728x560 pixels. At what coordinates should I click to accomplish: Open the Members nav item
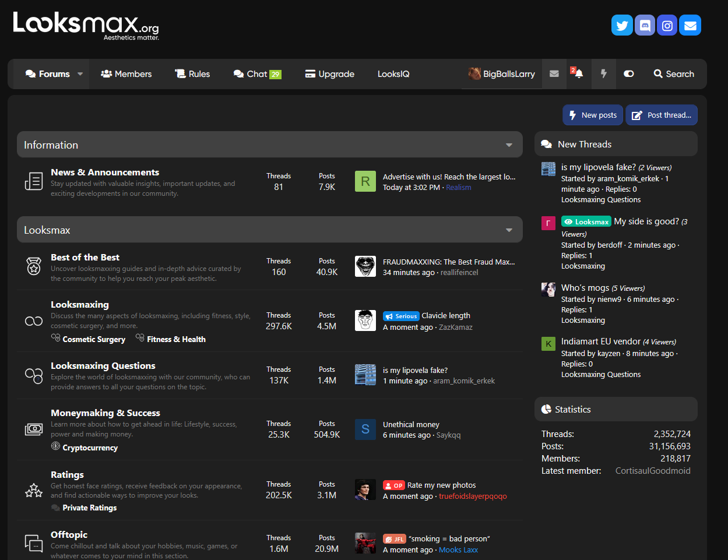(x=126, y=74)
